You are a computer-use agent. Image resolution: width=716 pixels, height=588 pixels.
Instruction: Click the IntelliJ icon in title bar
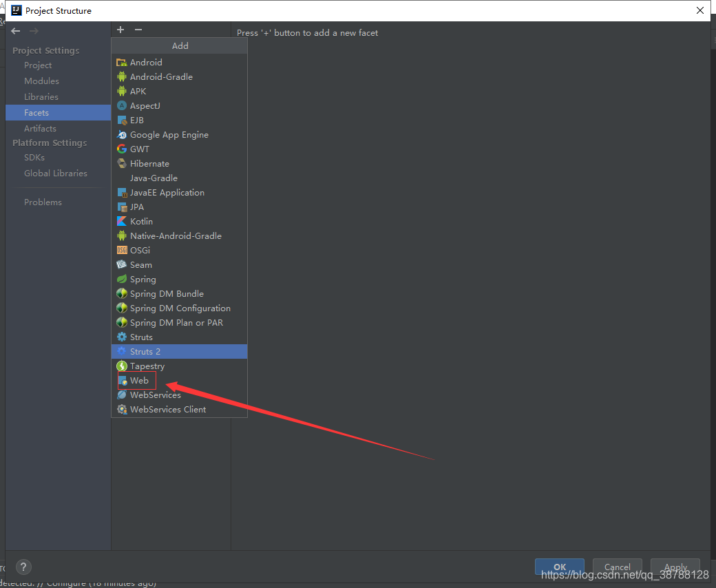click(x=17, y=10)
